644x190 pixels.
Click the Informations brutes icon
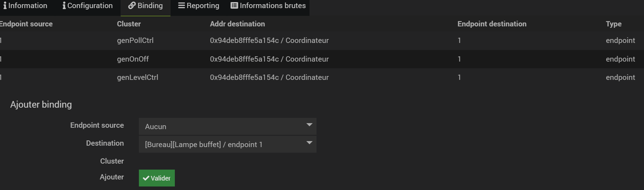(234, 6)
